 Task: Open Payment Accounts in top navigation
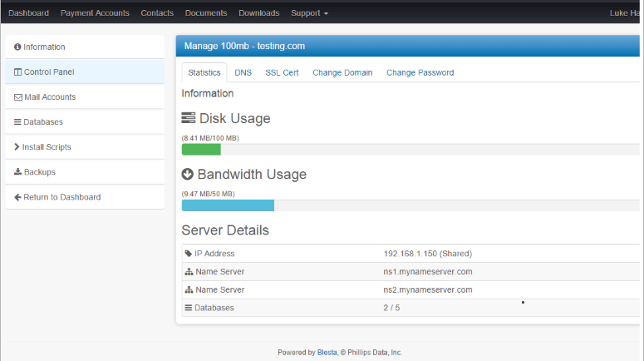click(95, 13)
